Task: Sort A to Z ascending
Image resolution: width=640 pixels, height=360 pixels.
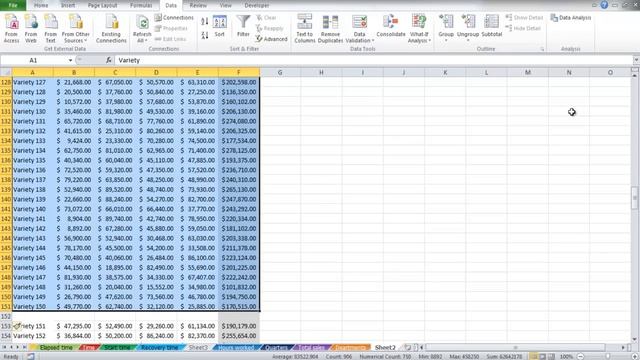Action: point(204,21)
